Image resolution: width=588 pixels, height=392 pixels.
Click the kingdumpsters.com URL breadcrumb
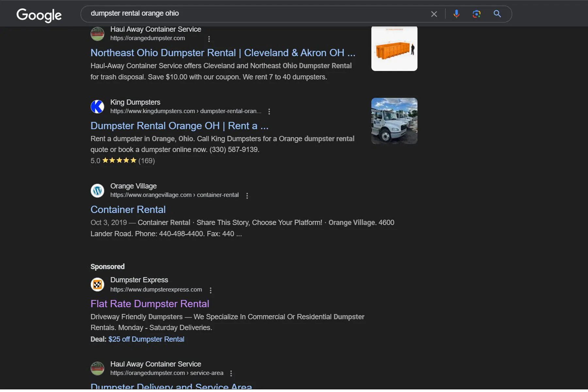186,111
